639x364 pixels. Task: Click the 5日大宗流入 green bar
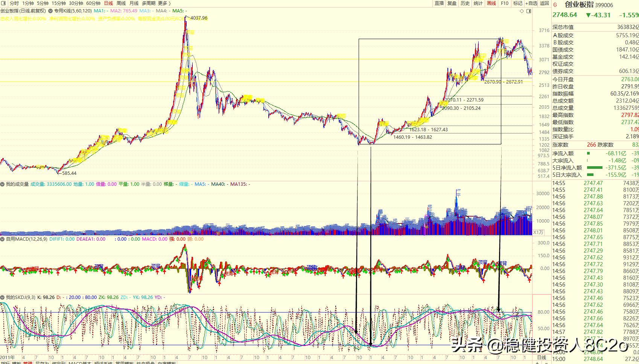pyautogui.click(x=590, y=175)
